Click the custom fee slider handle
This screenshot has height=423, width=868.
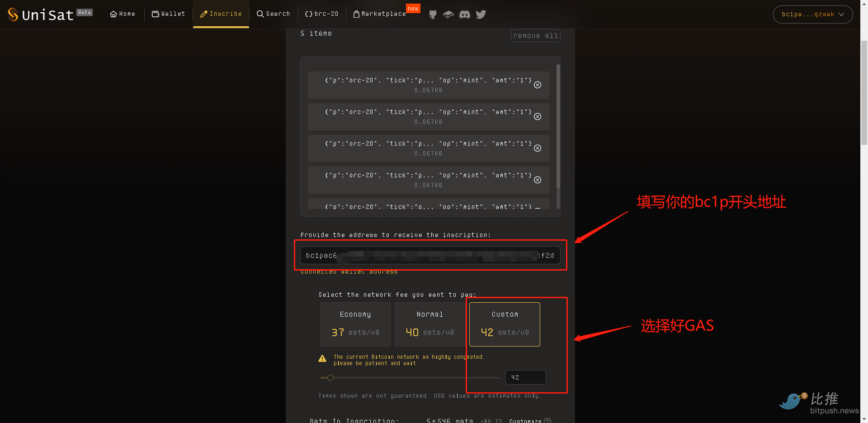point(330,378)
